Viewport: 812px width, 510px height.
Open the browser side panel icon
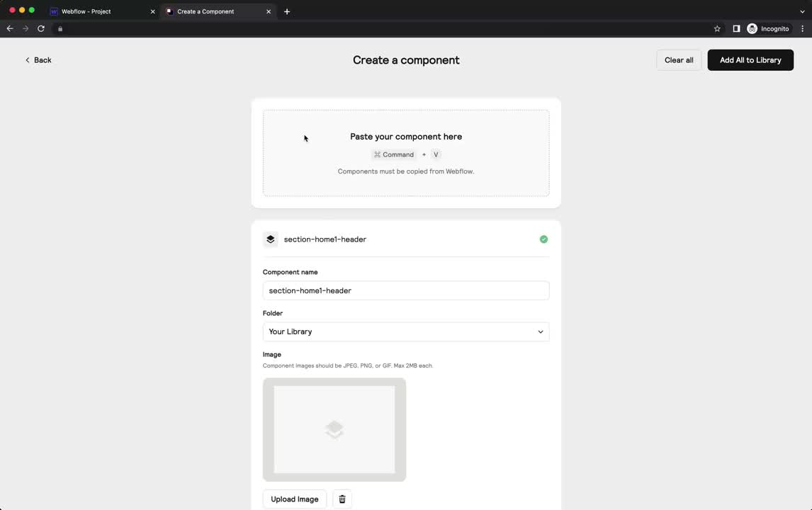pos(736,29)
